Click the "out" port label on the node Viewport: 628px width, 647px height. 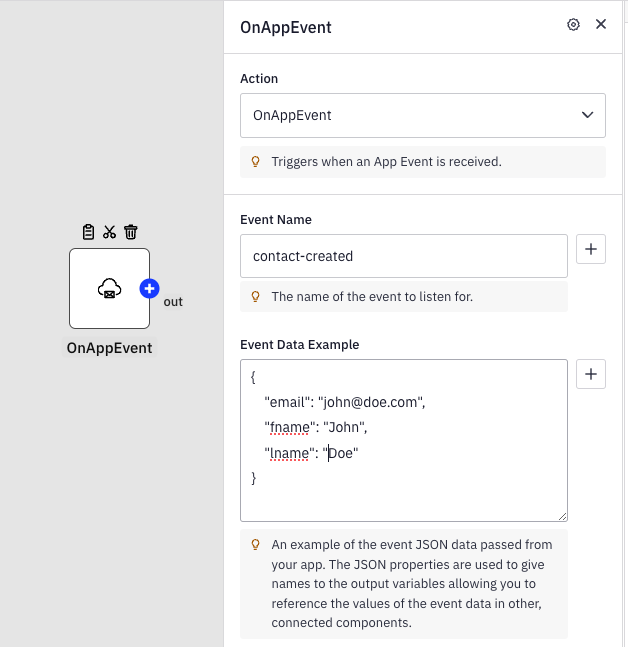(173, 301)
